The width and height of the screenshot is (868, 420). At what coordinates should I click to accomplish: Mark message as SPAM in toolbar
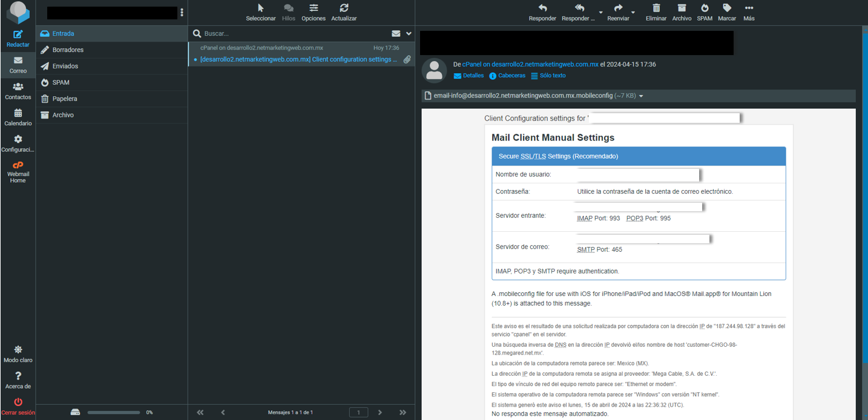[x=705, y=8]
